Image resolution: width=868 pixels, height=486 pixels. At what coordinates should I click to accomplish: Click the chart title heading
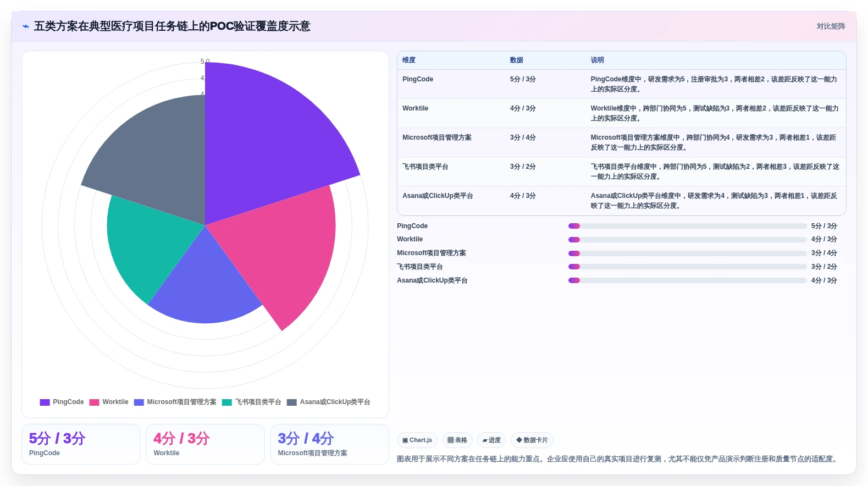pyautogui.click(x=172, y=26)
